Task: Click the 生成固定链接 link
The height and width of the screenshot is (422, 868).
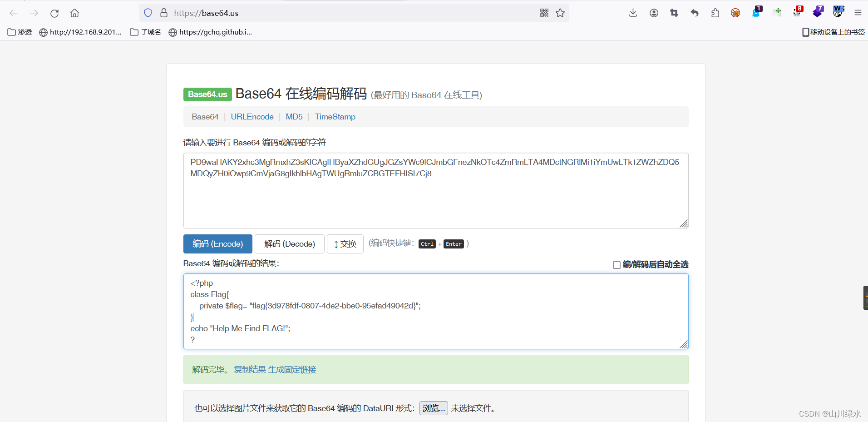Action: pyautogui.click(x=292, y=370)
